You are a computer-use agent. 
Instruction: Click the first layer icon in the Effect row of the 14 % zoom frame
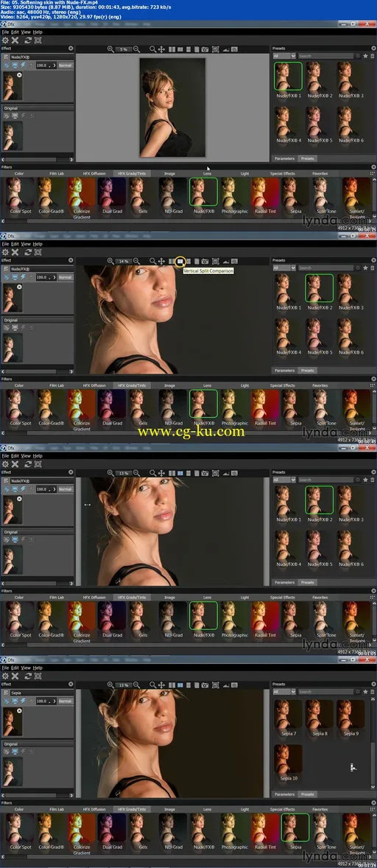7,277
